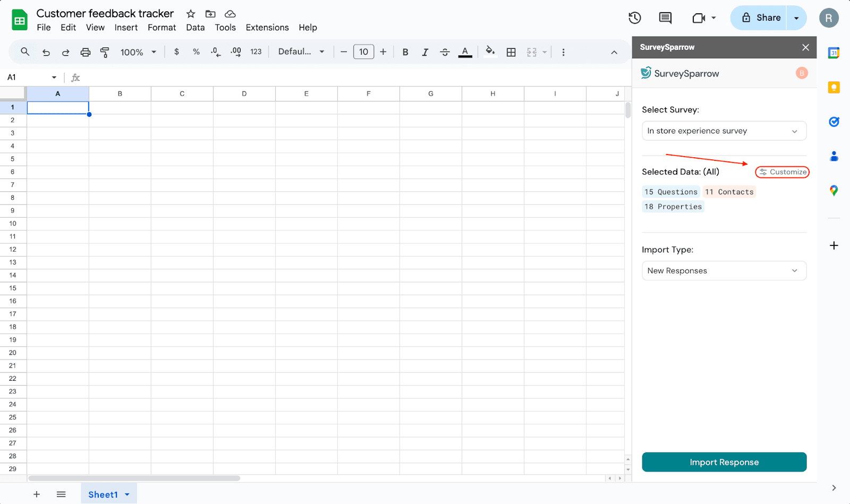
Task: Open Google Maps from the side panel
Action: pyautogui.click(x=834, y=191)
